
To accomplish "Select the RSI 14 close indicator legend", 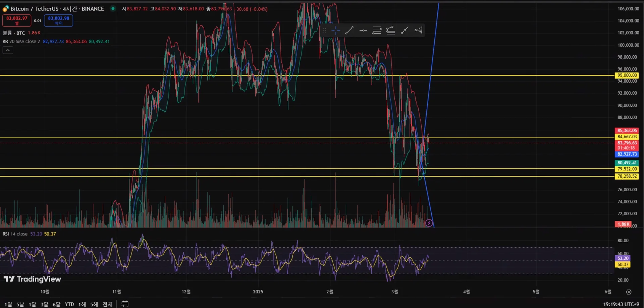I will (15, 234).
